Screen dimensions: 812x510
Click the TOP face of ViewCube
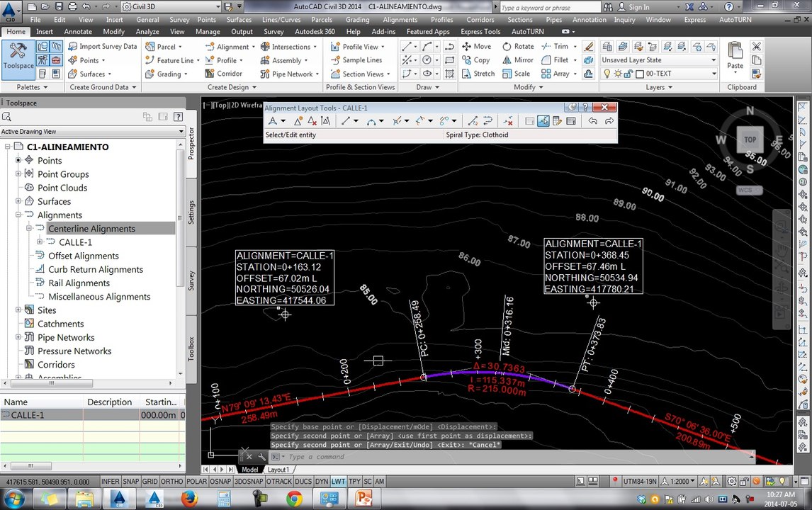coord(750,140)
